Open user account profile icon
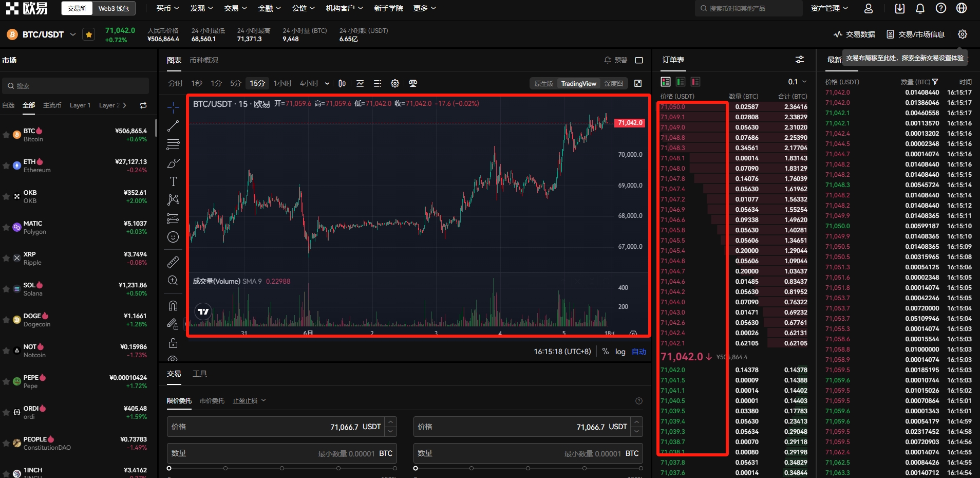This screenshot has height=478, width=980. (869, 8)
